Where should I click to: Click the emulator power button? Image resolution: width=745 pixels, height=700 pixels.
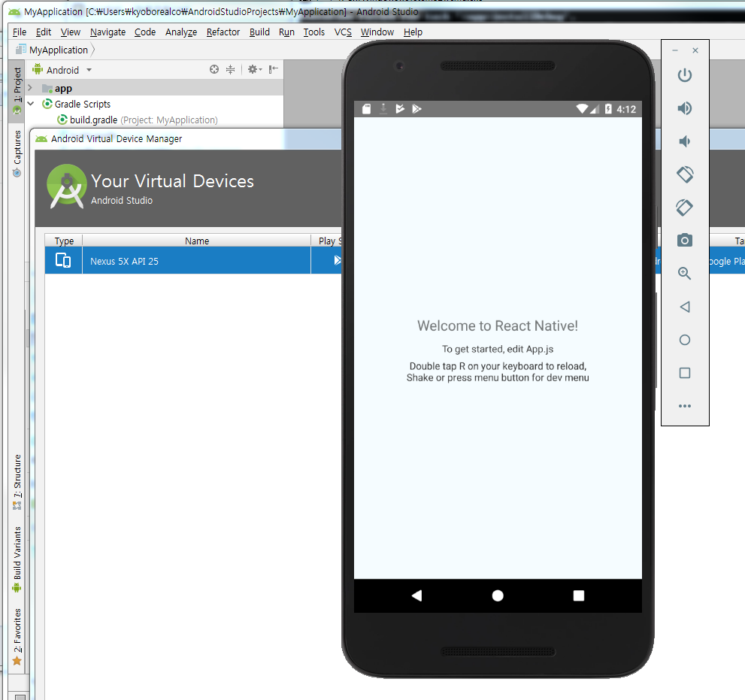tap(685, 75)
